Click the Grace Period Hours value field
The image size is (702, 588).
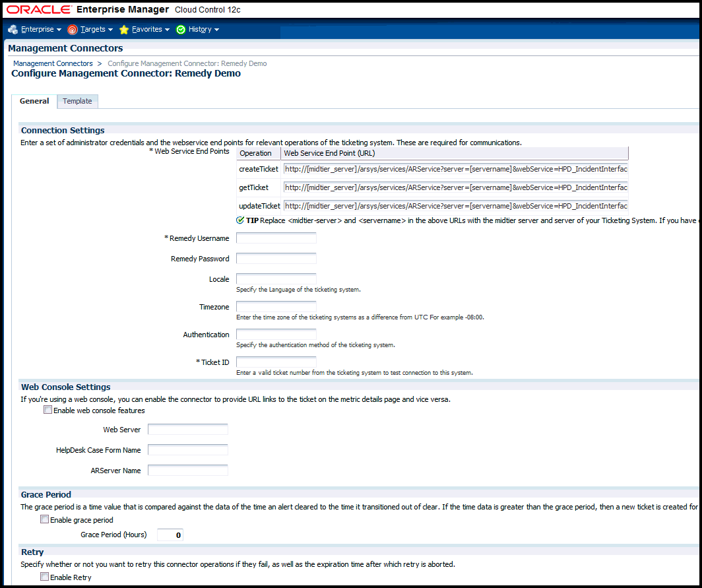(170, 535)
